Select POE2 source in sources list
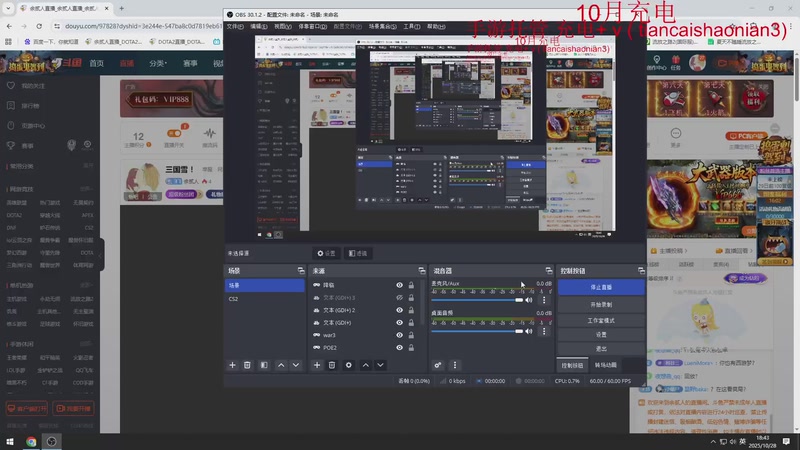Screen dimensions: 800x450 coord(330,347)
